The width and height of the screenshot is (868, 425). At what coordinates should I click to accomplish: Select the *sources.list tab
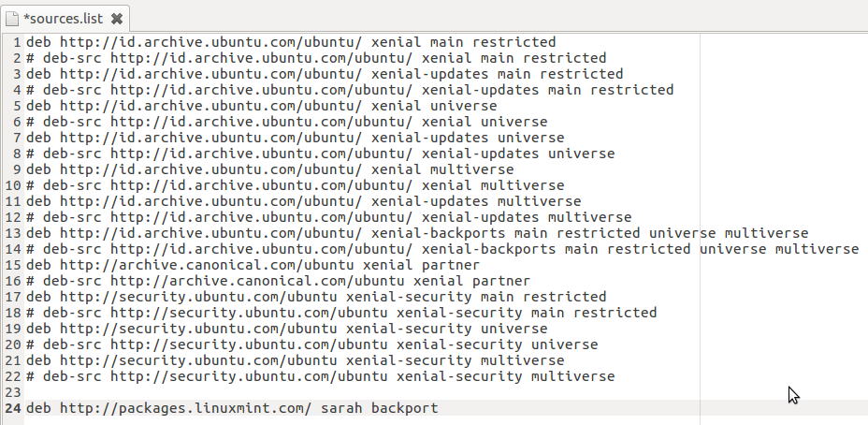(65, 19)
